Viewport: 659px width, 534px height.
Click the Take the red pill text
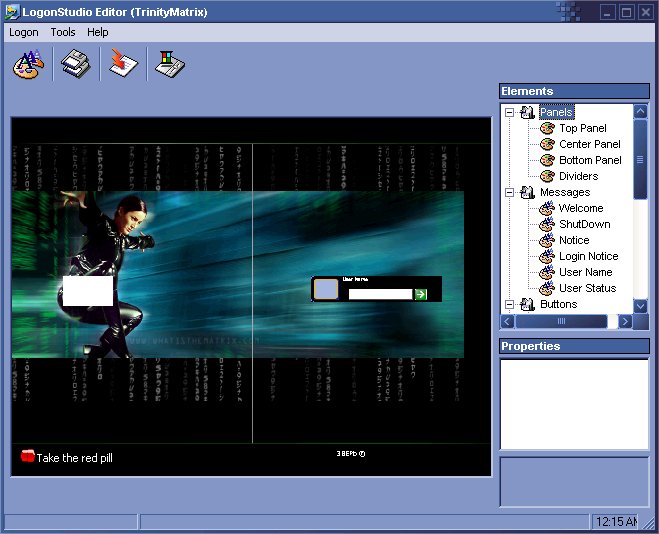(74, 458)
